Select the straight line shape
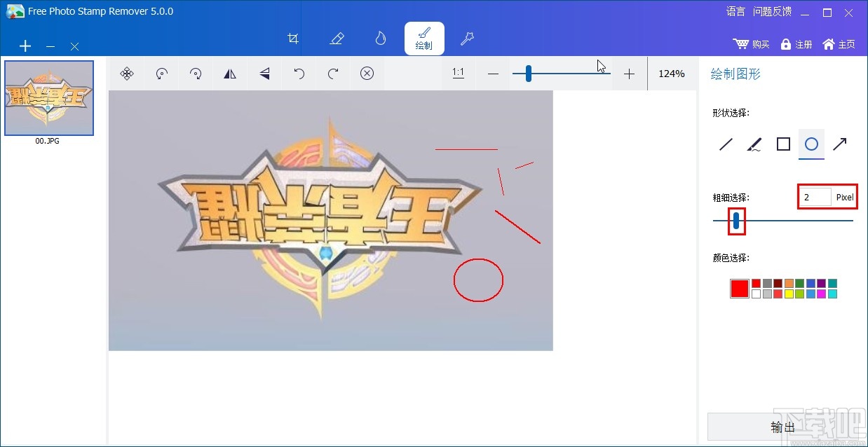Image resolution: width=868 pixels, height=447 pixels. pos(726,144)
